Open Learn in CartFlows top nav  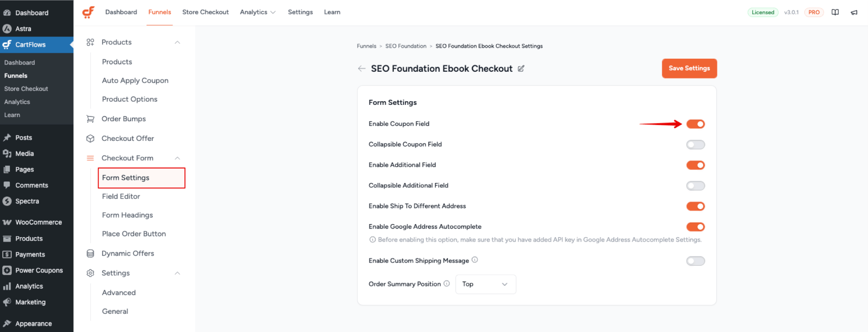pyautogui.click(x=332, y=12)
